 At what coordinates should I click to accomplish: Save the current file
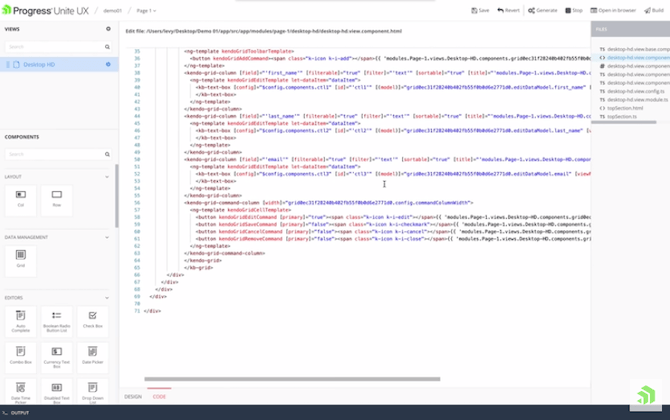coord(480,10)
